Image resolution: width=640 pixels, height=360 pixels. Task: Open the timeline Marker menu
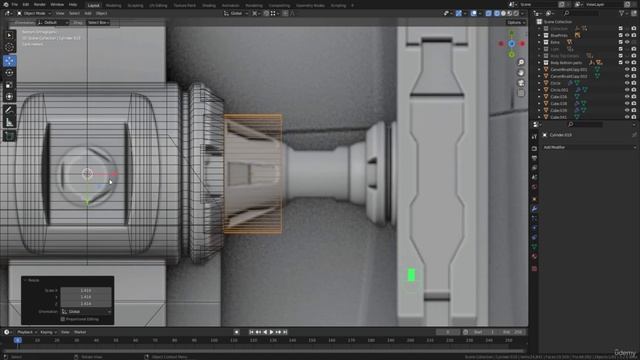pyautogui.click(x=80, y=332)
